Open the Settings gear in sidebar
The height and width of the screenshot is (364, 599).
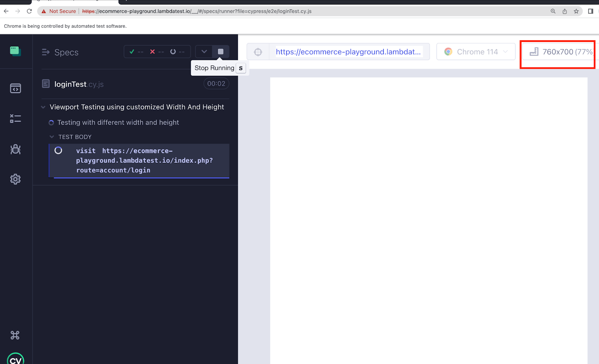[x=15, y=179]
